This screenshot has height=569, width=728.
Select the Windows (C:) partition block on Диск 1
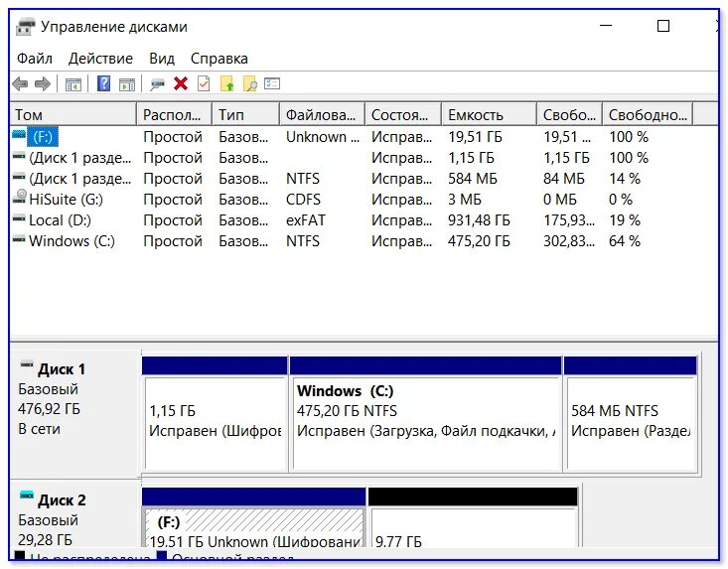(426, 414)
